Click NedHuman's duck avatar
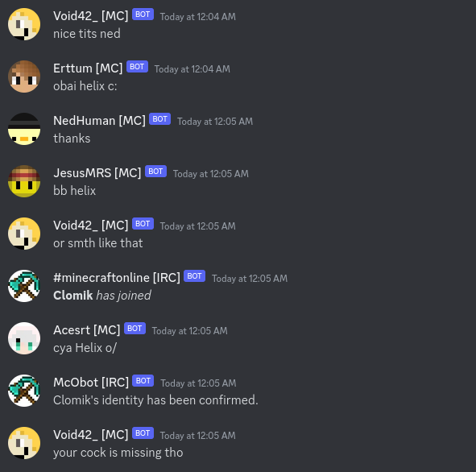476x472 pixels. click(24, 129)
